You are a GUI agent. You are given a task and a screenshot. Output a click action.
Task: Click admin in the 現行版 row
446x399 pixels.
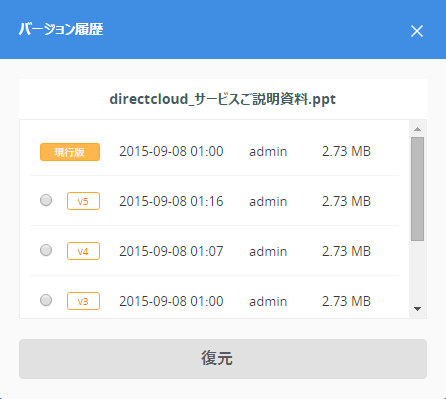(268, 152)
